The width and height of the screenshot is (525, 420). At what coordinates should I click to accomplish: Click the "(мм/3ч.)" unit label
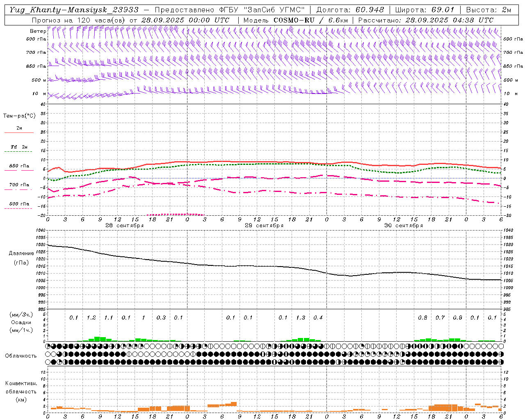coord(21,315)
